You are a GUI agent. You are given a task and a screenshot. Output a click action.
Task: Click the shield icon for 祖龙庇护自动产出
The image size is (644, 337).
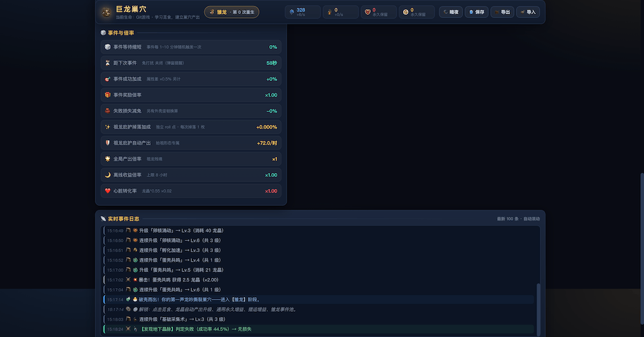(x=108, y=143)
